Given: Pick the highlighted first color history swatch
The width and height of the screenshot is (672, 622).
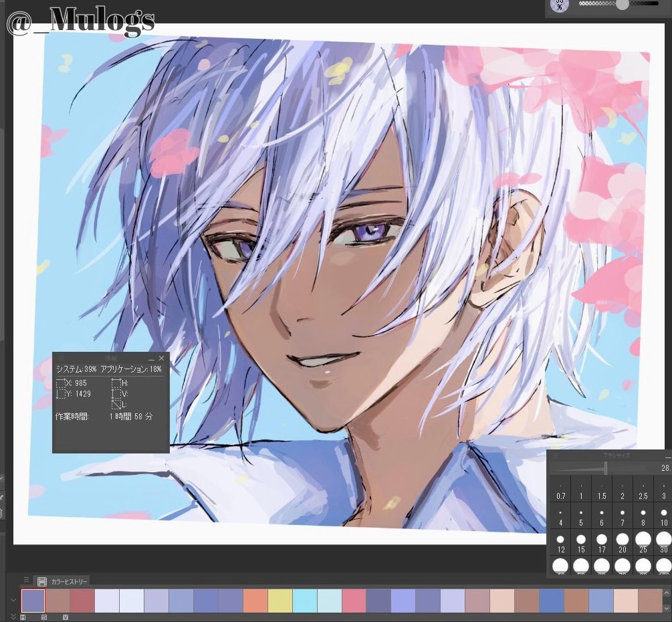Looking at the screenshot, I should (x=33, y=601).
